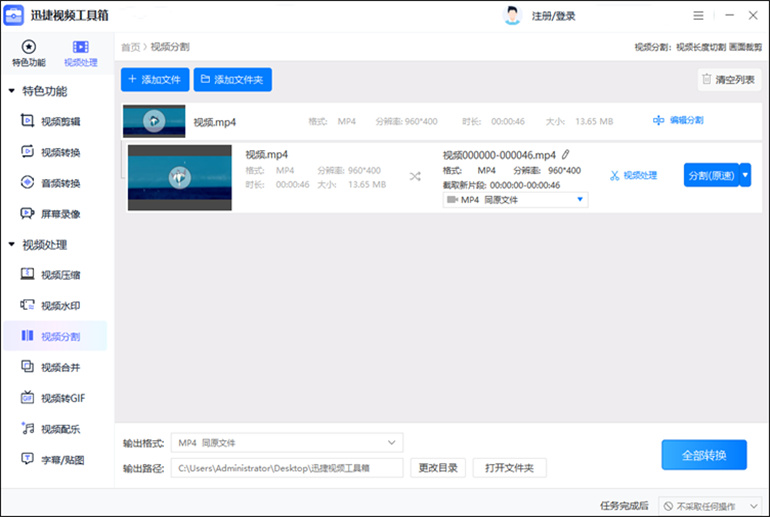The height and width of the screenshot is (517, 770).
Task: Open 视频压缩 in sidebar
Action: pos(51,275)
